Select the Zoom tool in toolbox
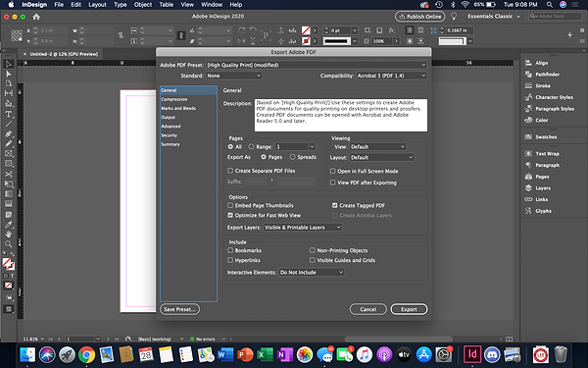This screenshot has width=588, height=368. (8, 243)
